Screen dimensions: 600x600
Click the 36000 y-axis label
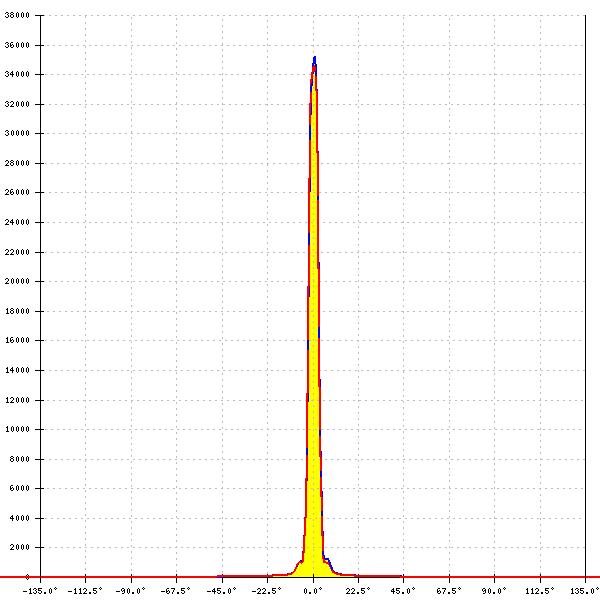pyautogui.click(x=17, y=45)
